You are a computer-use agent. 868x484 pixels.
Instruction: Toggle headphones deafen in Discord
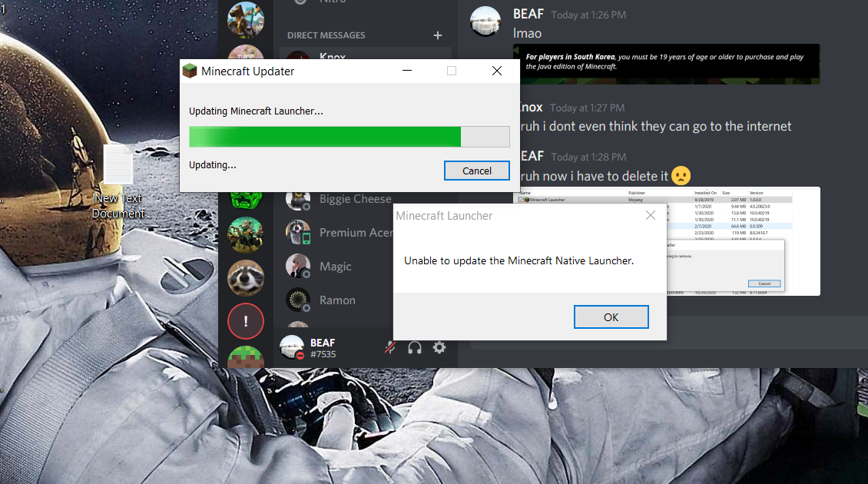[x=415, y=347]
